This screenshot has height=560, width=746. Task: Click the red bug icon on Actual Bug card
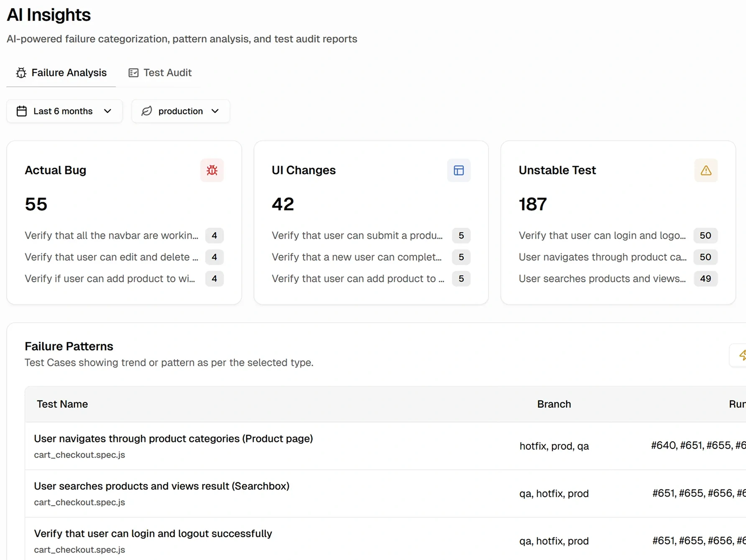pyautogui.click(x=212, y=170)
